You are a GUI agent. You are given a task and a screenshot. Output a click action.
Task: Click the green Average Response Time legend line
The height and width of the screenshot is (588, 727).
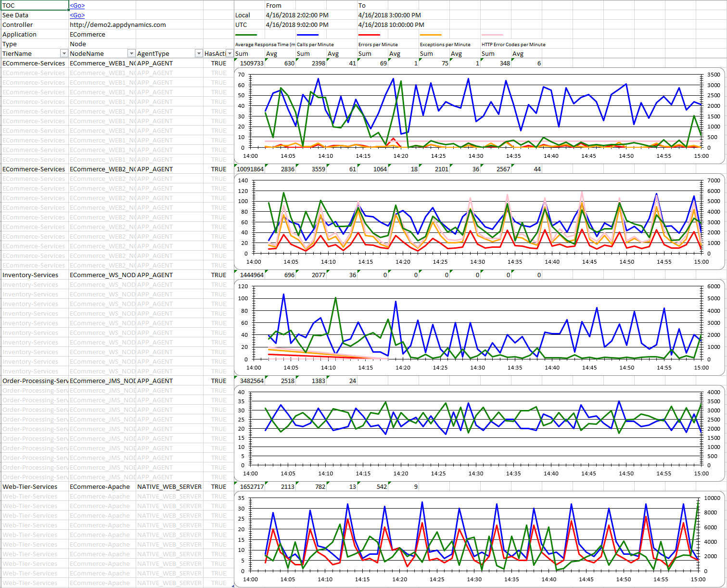point(246,35)
